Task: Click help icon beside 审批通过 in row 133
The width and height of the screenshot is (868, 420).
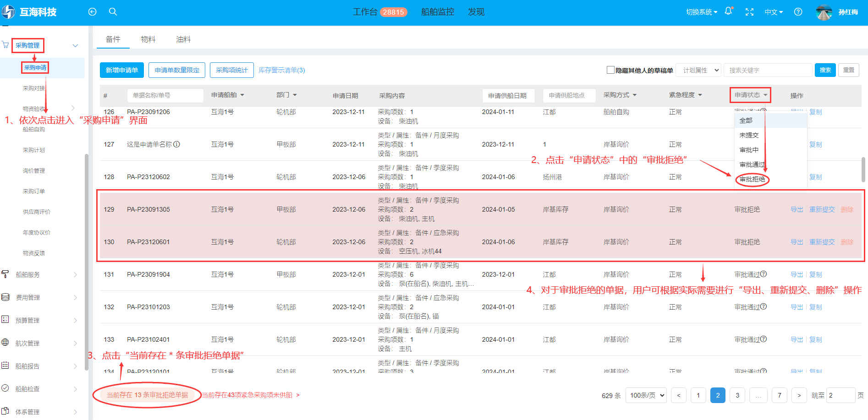Action: pyautogui.click(x=764, y=339)
